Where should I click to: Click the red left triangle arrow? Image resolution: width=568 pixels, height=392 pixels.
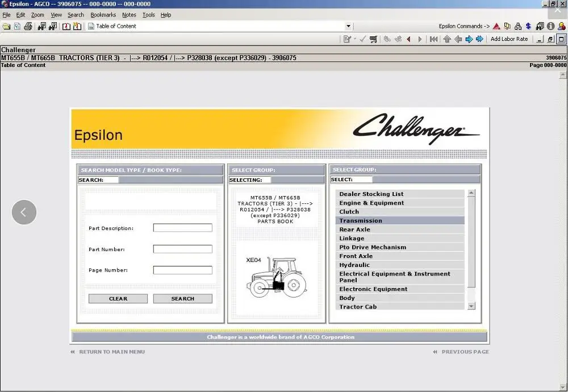[408, 39]
